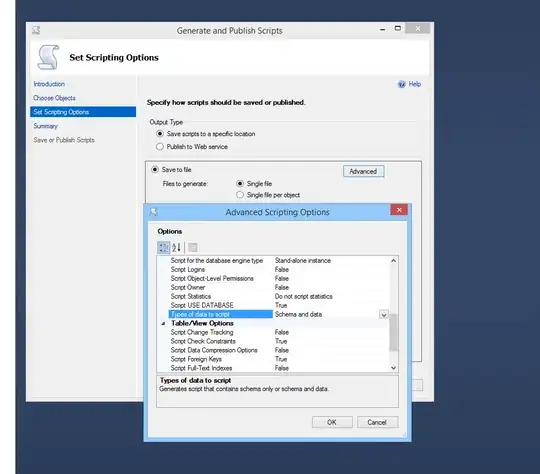Collapse the Table/View Options group
540x474 pixels.
tap(163, 323)
